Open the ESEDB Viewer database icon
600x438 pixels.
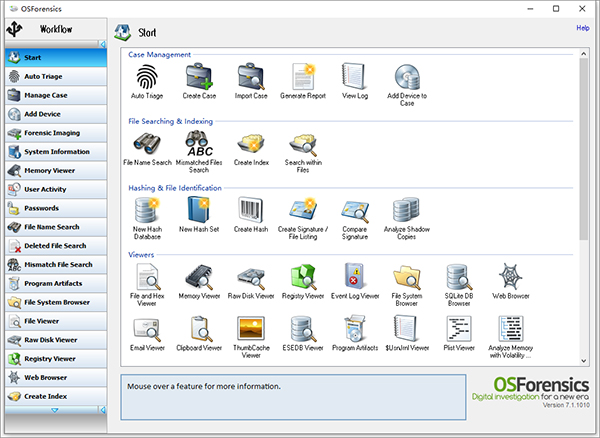pos(303,329)
